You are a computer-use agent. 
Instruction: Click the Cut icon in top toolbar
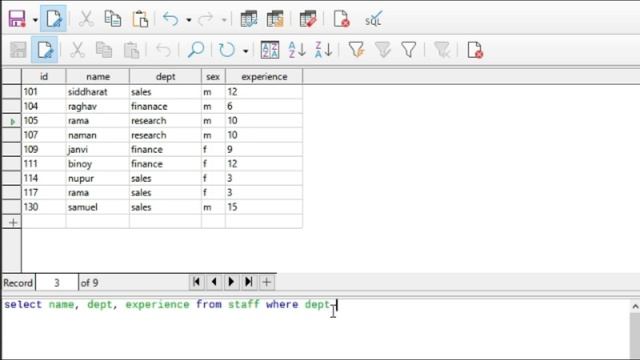[x=86, y=19]
